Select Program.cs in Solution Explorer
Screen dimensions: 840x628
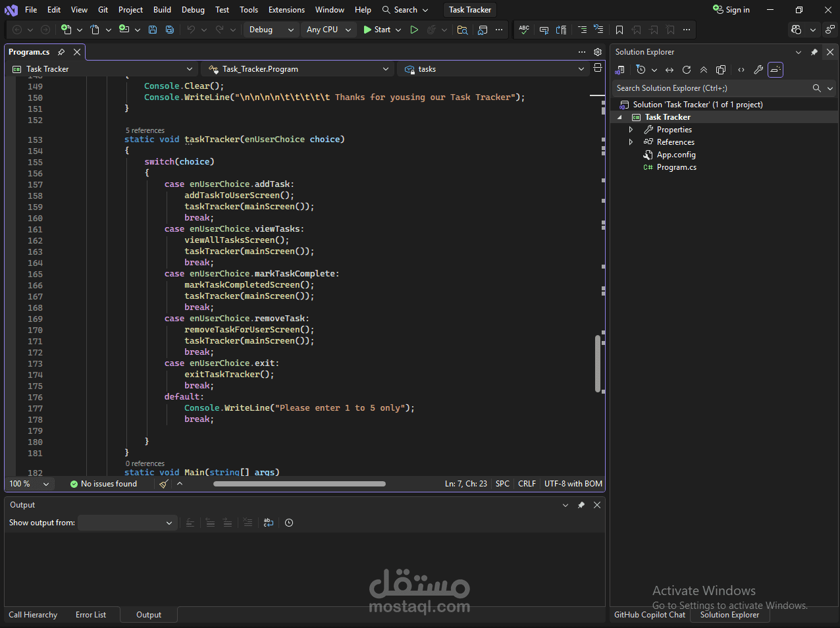click(676, 167)
